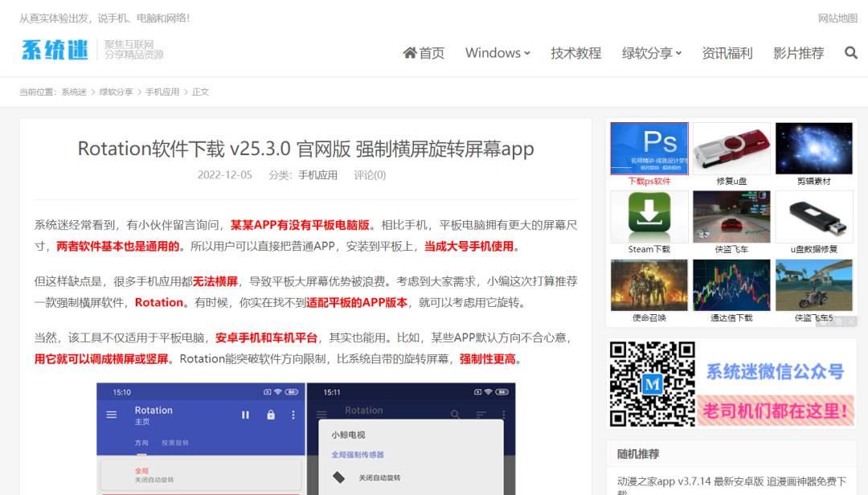Open the 评论(0) comments link
This screenshot has height=495, width=868.
pyautogui.click(x=370, y=174)
